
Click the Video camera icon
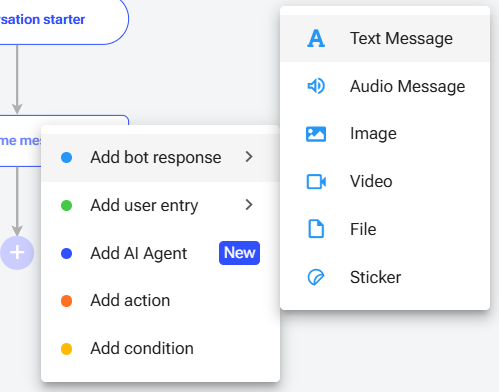(x=316, y=182)
